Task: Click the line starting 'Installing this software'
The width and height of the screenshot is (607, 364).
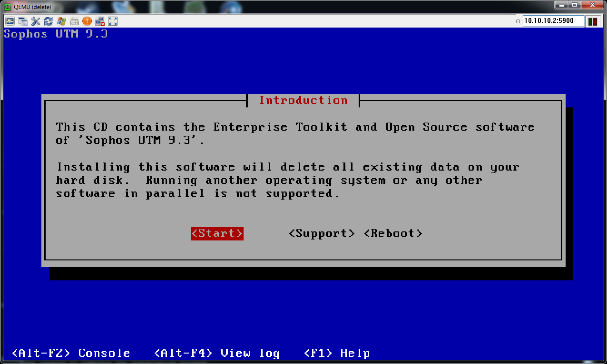Action: click(x=288, y=167)
